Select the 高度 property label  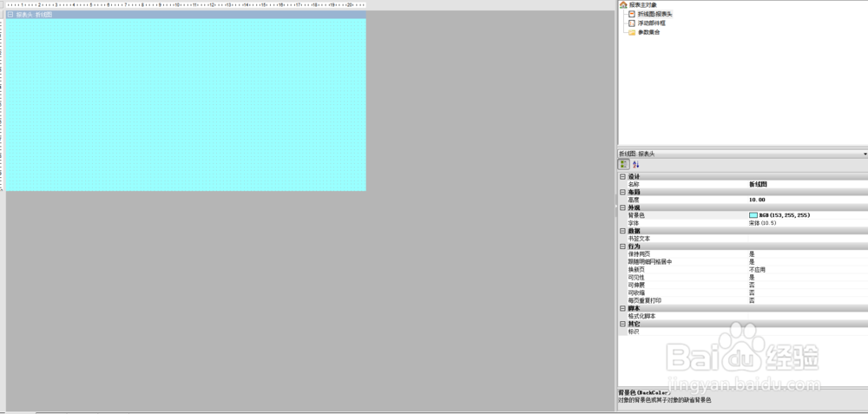(634, 200)
